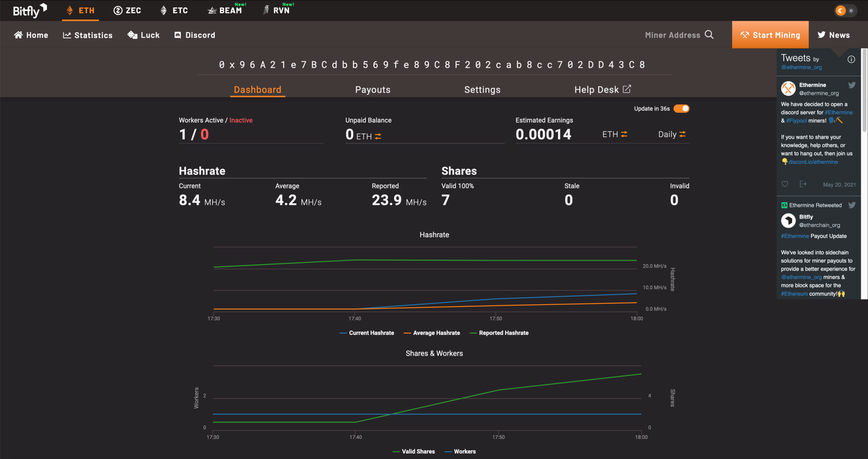Open Twitter bird icon on Ethermine tweet
The height and width of the screenshot is (459, 868).
[x=852, y=85]
